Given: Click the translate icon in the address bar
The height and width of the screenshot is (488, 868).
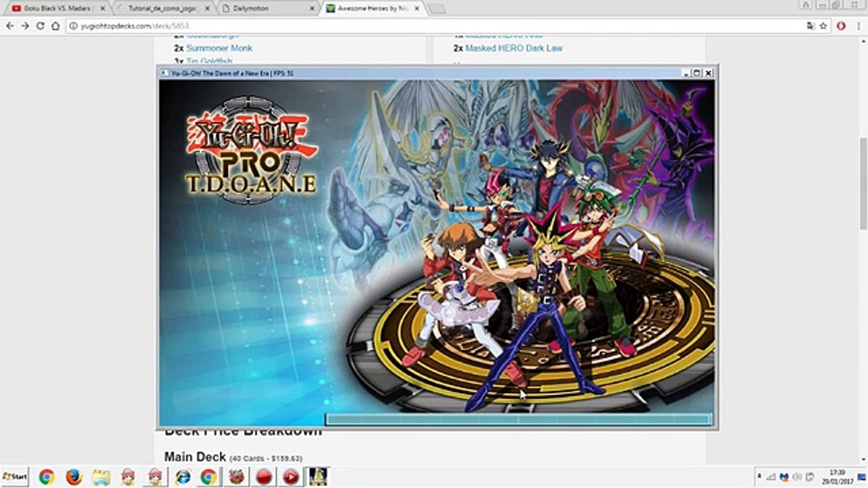Looking at the screenshot, I should [x=810, y=26].
